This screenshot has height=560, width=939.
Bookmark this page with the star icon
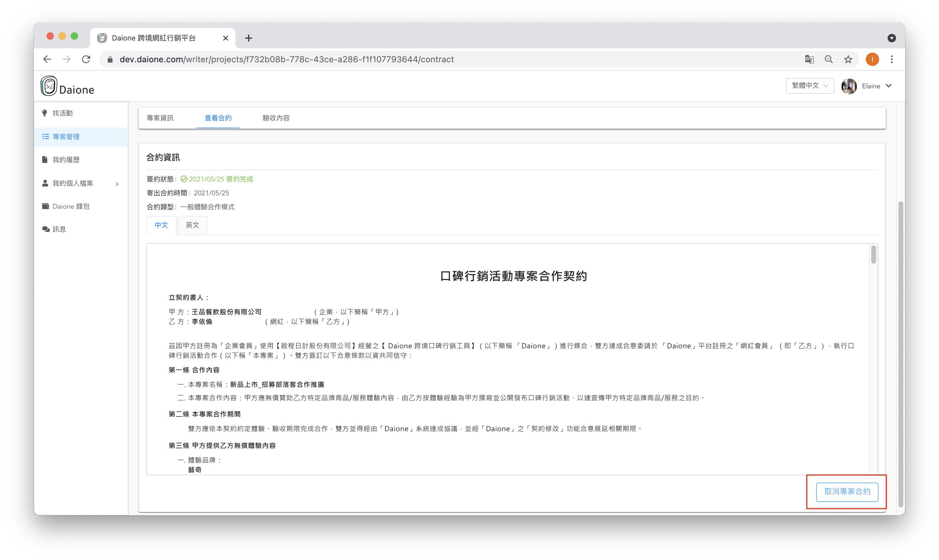coord(848,59)
